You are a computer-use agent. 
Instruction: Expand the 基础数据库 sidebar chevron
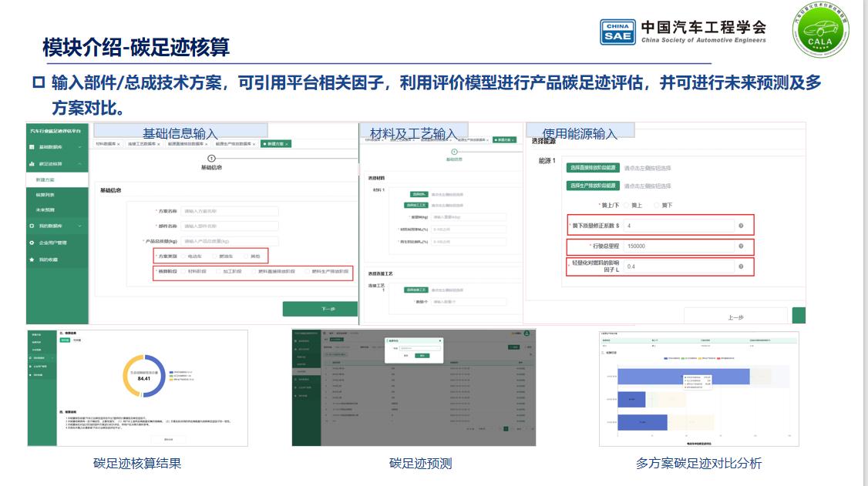(x=80, y=146)
